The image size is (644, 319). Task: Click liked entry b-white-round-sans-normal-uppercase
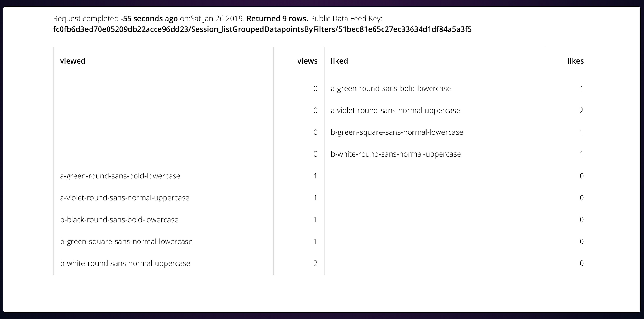(x=396, y=154)
